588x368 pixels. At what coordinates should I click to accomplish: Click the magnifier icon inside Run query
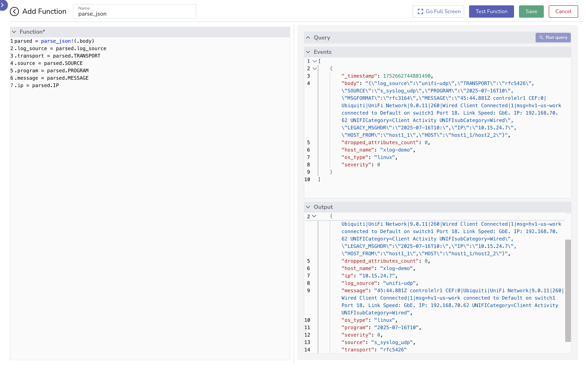coord(542,38)
